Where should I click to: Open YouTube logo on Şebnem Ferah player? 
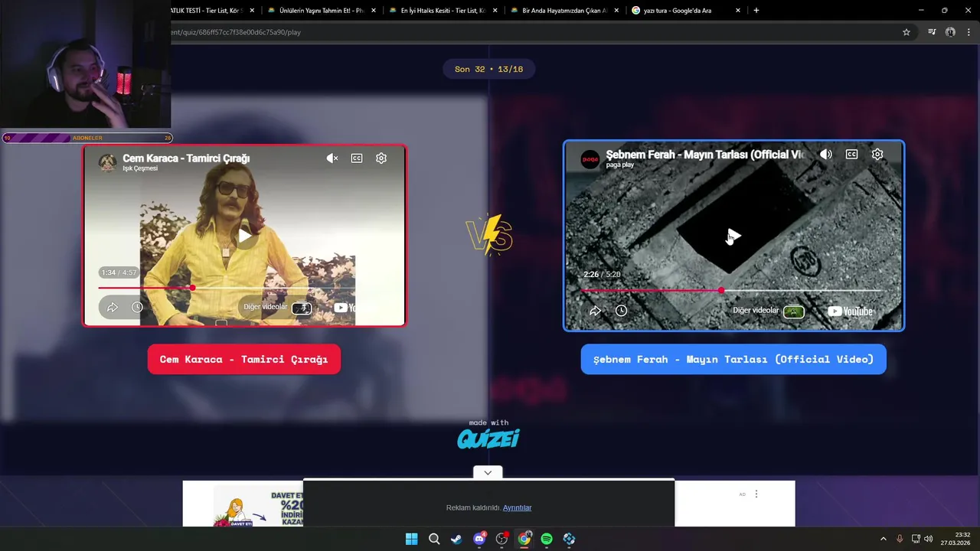coord(851,311)
